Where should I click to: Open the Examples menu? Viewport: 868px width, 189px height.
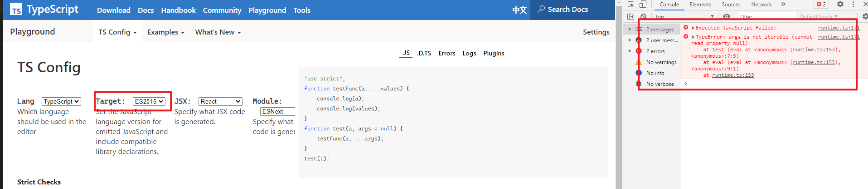165,32
